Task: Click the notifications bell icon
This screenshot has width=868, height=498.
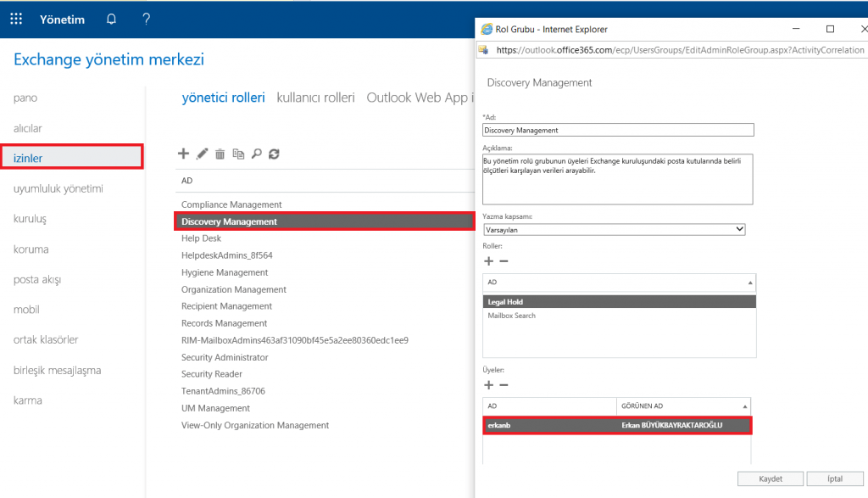Action: [x=111, y=20]
